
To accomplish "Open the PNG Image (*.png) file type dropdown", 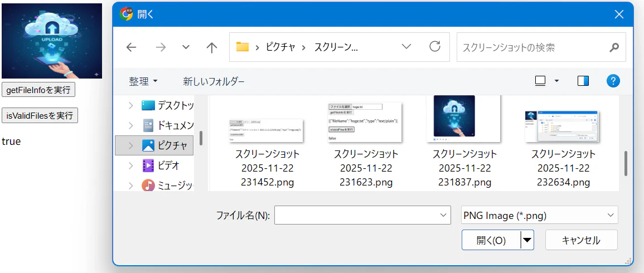I will pos(540,215).
